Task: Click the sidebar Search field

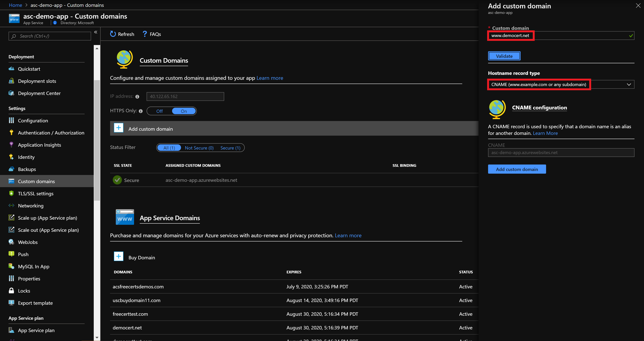Action: pyautogui.click(x=50, y=36)
